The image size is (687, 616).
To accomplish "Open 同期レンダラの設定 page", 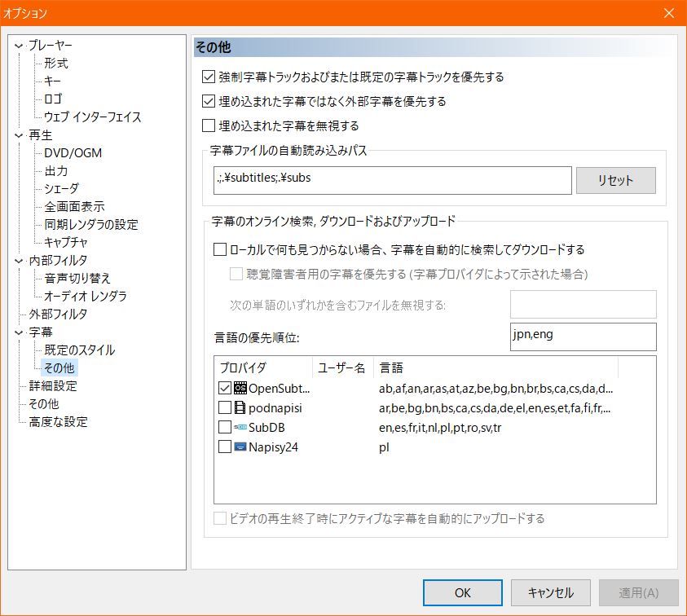I will coord(91,225).
